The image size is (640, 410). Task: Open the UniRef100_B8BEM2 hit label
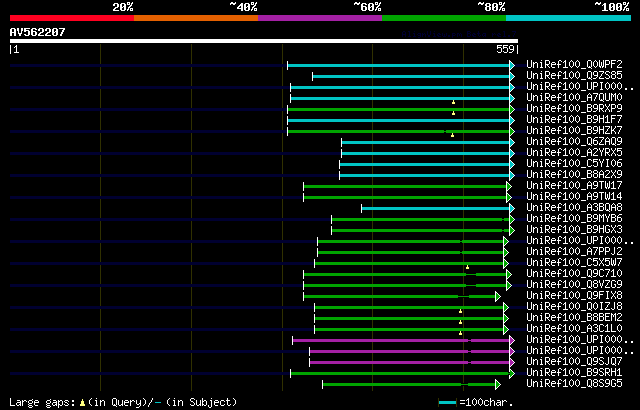pos(574,318)
